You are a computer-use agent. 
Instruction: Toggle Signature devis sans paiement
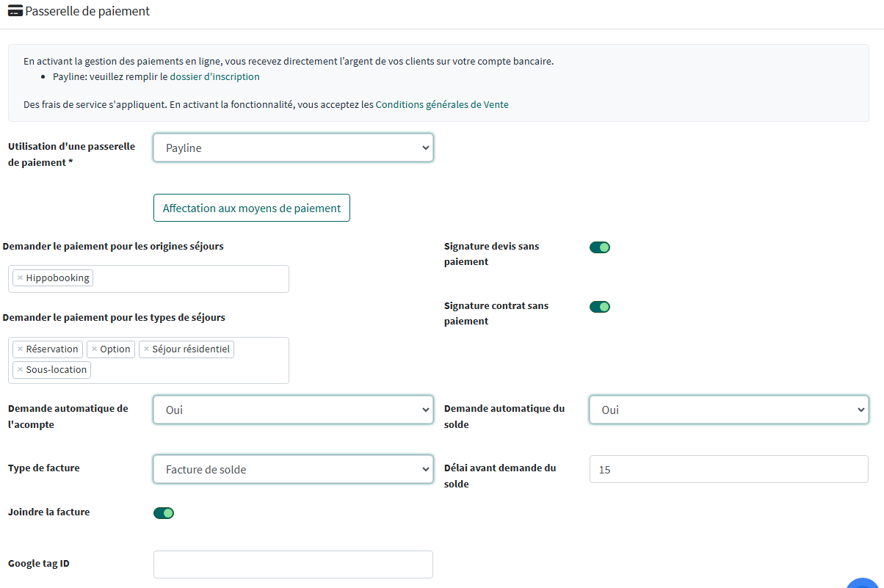[599, 247]
